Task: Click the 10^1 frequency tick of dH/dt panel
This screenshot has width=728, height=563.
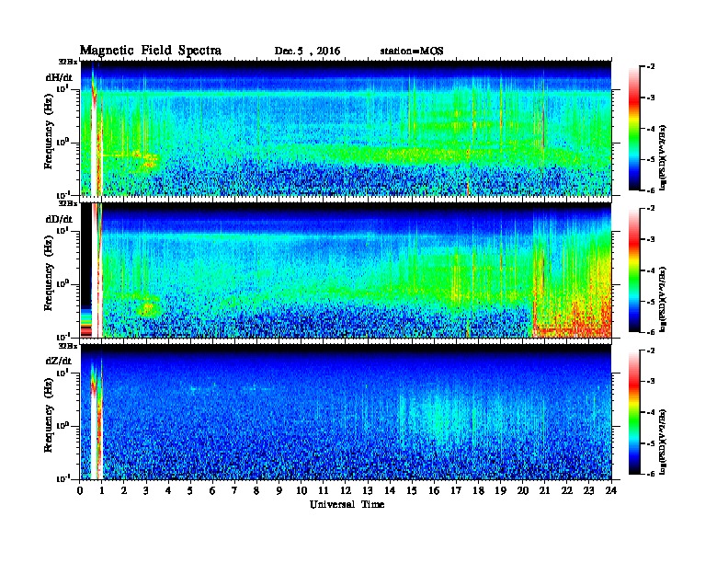Action: pos(63,88)
